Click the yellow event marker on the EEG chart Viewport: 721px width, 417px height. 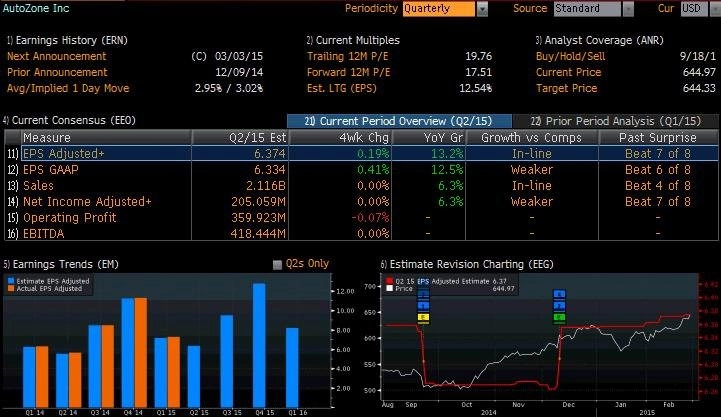click(423, 318)
